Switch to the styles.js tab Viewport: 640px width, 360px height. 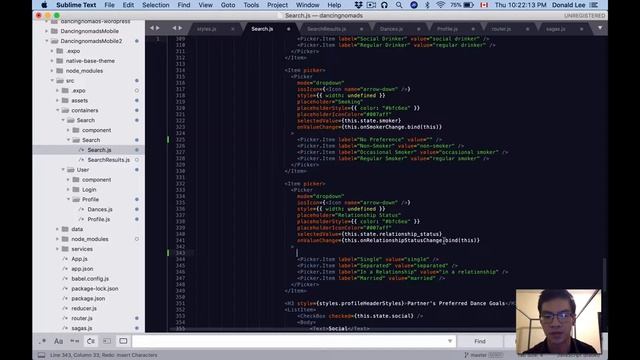(207, 29)
